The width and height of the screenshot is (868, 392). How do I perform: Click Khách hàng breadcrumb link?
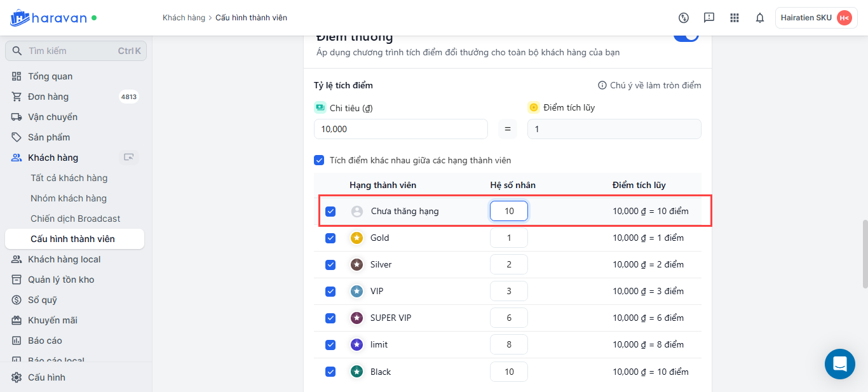coord(184,18)
